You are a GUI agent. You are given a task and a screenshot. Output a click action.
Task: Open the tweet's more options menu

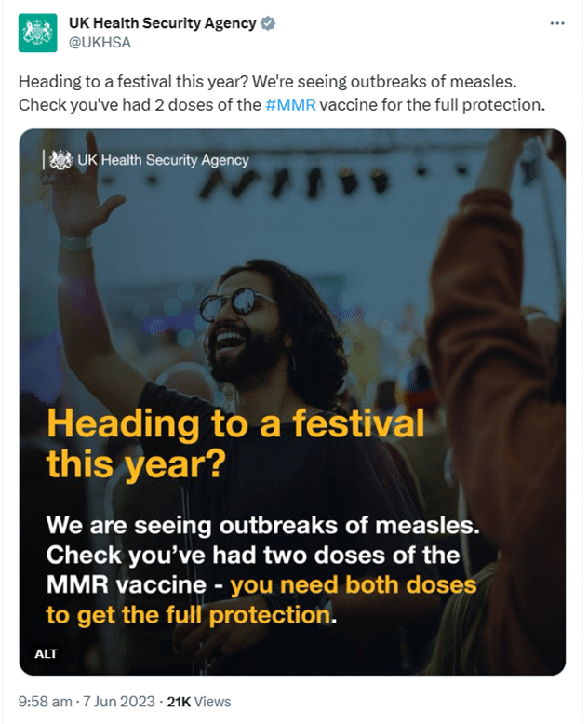[557, 23]
